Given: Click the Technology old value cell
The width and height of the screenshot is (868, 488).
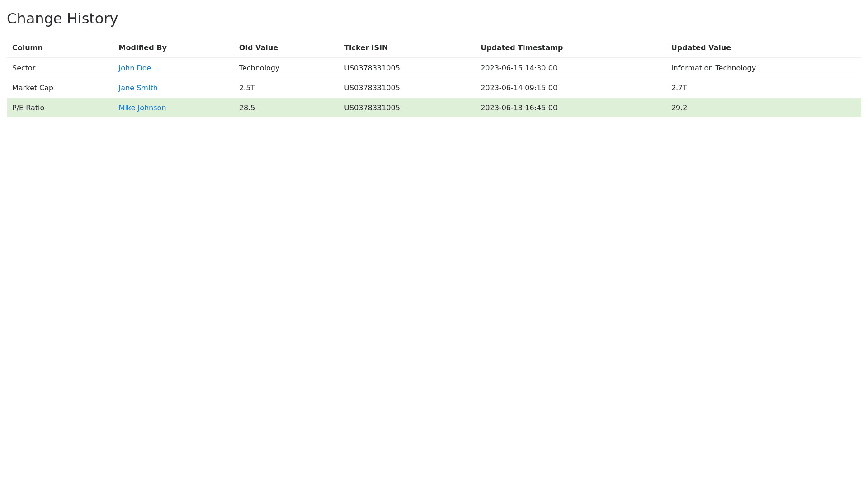Looking at the screenshot, I should click(259, 68).
